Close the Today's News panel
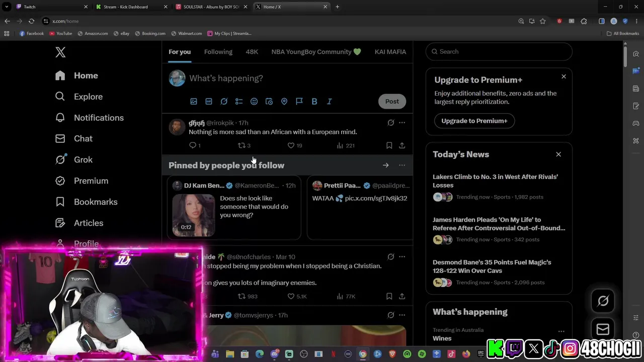 coord(558,154)
